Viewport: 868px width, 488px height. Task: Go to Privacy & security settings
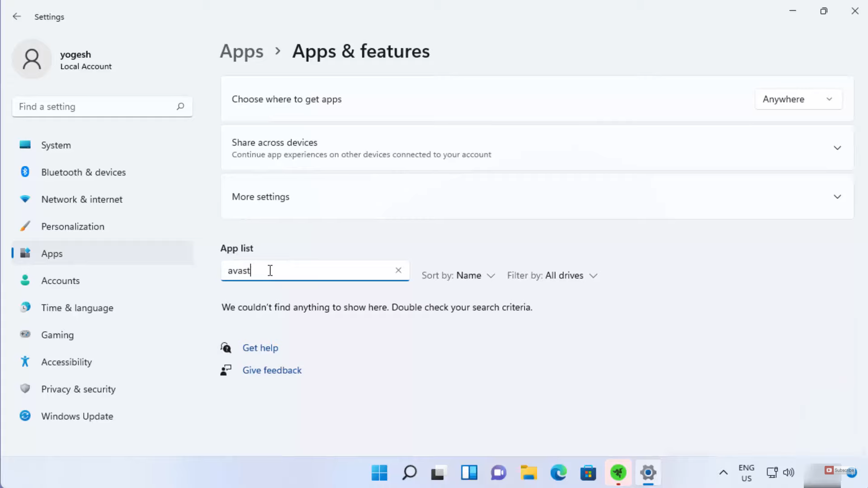point(78,389)
